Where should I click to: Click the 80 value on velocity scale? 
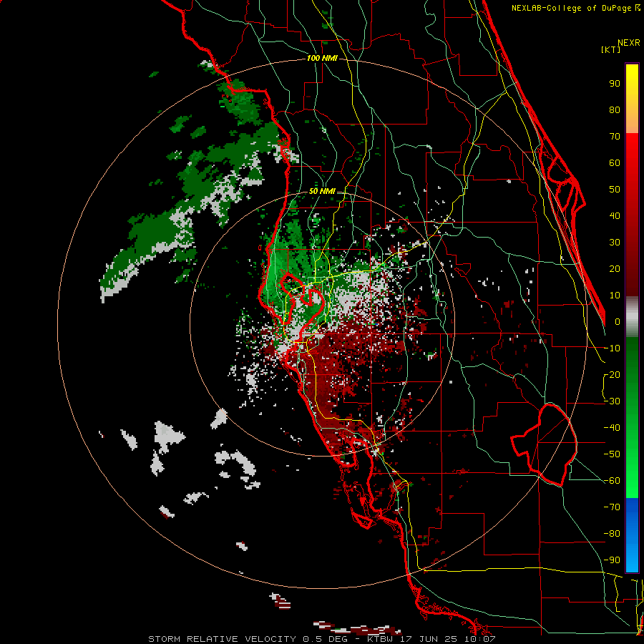coord(615,110)
